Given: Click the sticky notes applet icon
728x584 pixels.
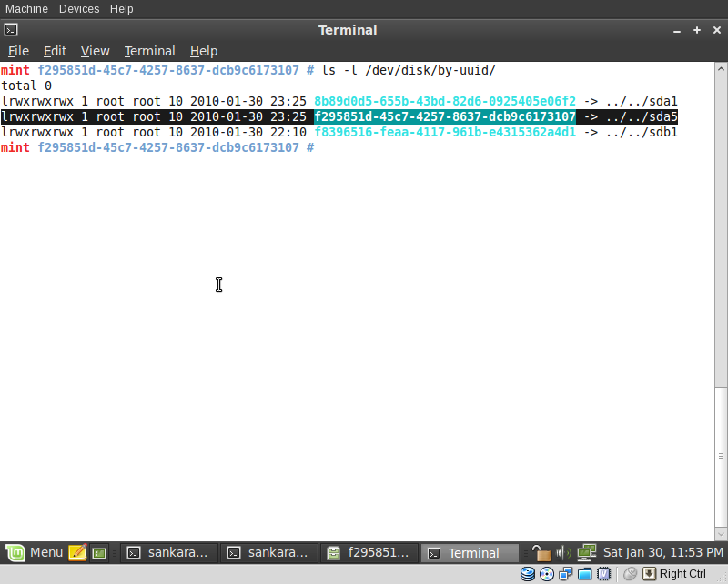Looking at the screenshot, I should click(x=77, y=552).
